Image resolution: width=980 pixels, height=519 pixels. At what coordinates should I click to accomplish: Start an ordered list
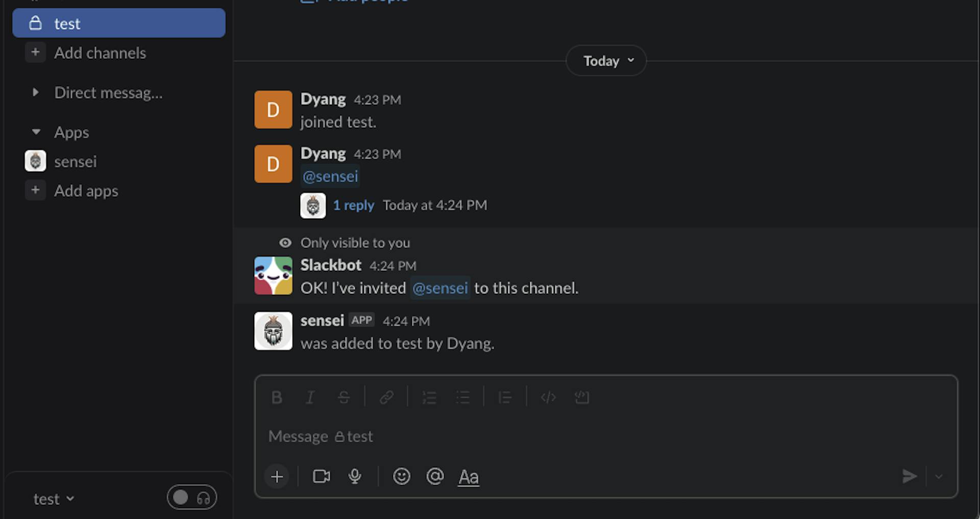(429, 397)
